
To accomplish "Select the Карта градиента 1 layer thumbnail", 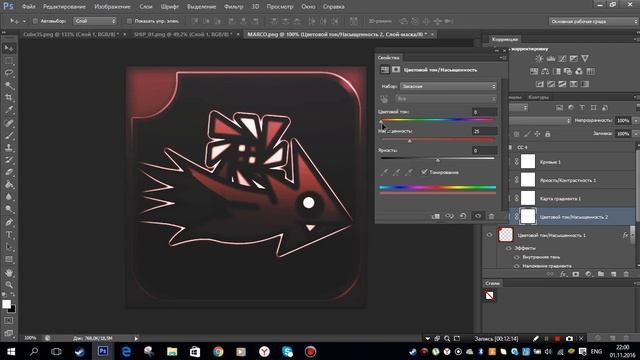I will (x=528, y=198).
